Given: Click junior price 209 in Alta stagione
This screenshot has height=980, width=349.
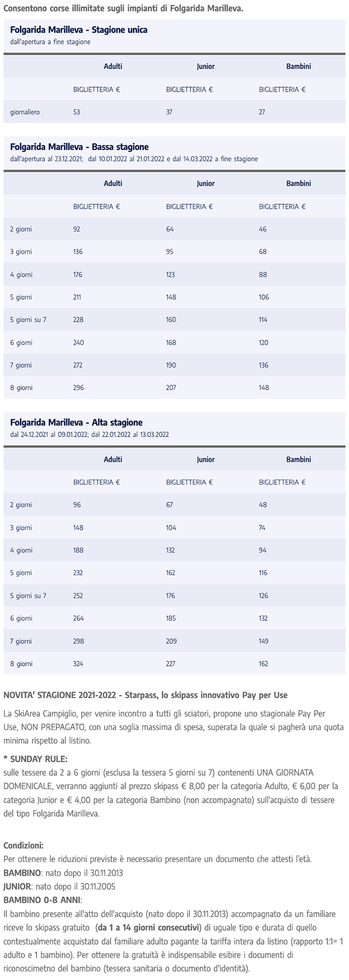Looking at the screenshot, I should click(171, 641).
